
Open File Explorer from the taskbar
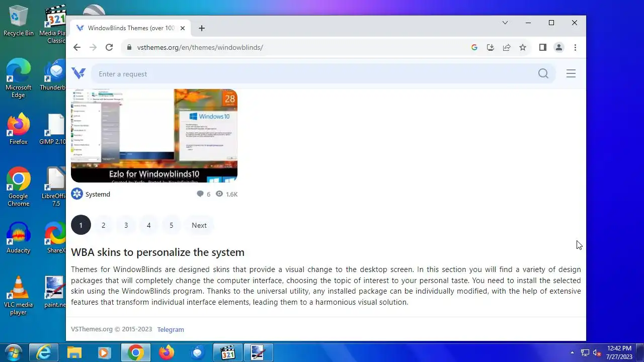coord(74,352)
